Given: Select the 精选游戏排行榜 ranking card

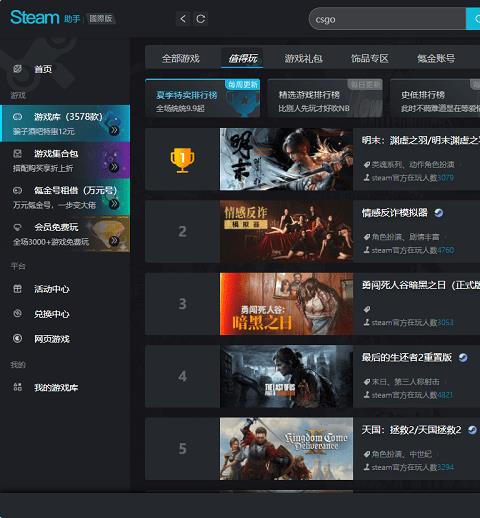Looking at the screenshot, I should [x=325, y=98].
